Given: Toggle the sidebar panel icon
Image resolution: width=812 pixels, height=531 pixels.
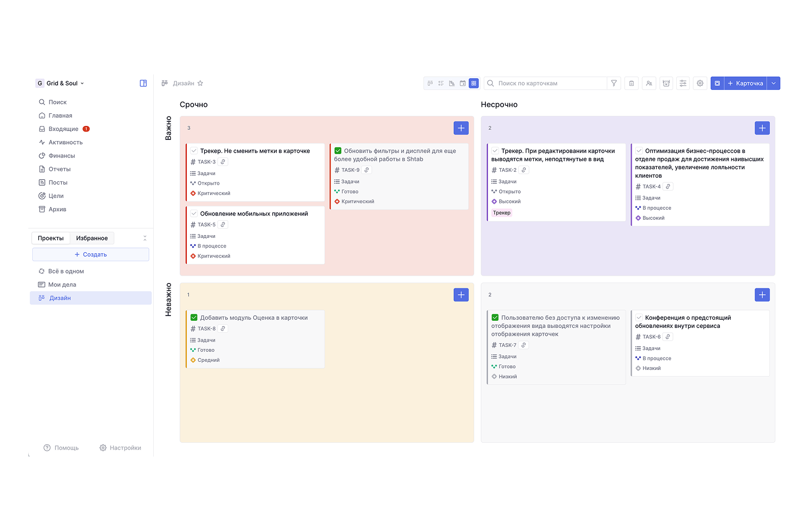Looking at the screenshot, I should tap(143, 84).
